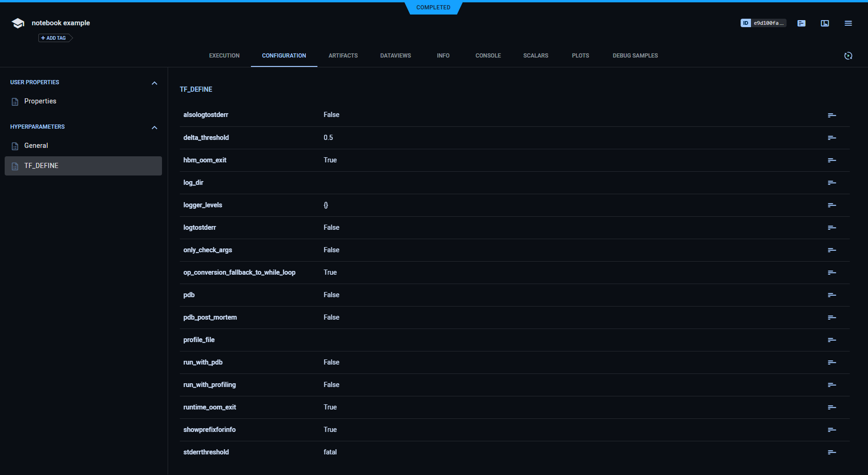Image resolution: width=868 pixels, height=475 pixels.
Task: Click description icon in alsologtostderr row
Action: pyautogui.click(x=831, y=115)
